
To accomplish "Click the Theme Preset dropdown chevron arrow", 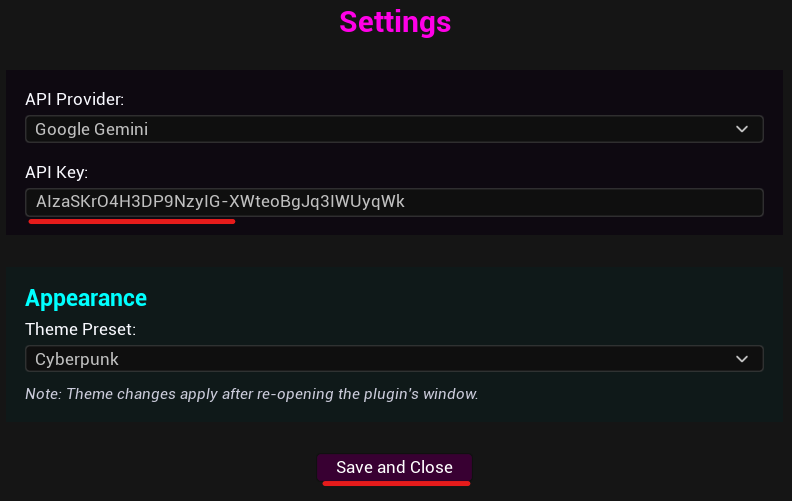I will (x=741, y=358).
